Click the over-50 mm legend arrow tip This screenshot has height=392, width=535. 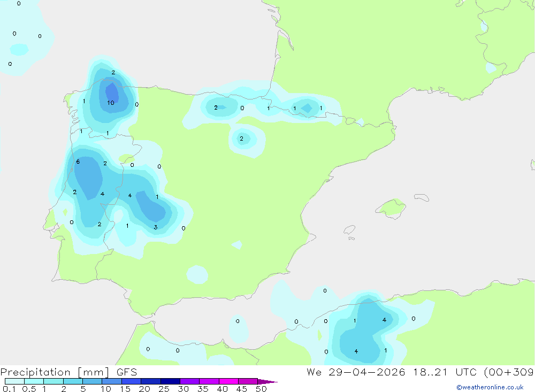pyautogui.click(x=268, y=381)
